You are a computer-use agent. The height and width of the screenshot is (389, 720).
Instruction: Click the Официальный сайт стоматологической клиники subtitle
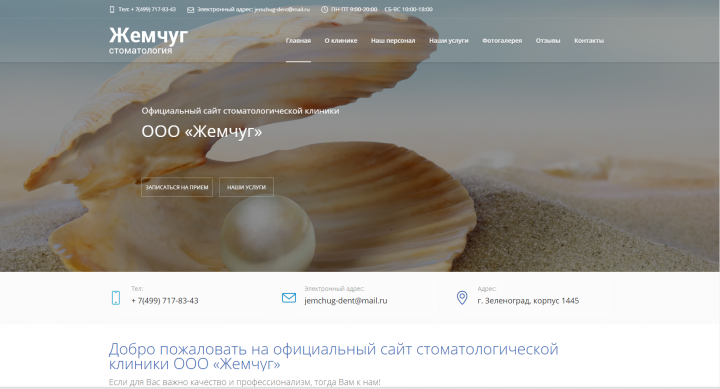pos(240,111)
